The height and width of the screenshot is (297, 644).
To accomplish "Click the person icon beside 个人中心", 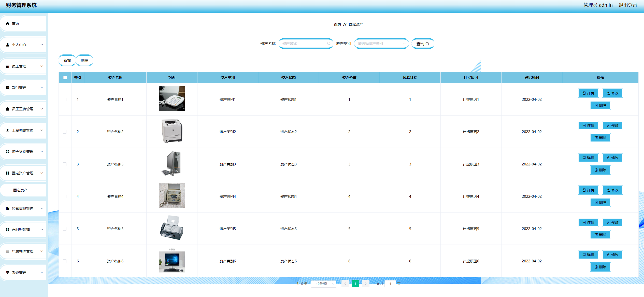I will coord(8,45).
